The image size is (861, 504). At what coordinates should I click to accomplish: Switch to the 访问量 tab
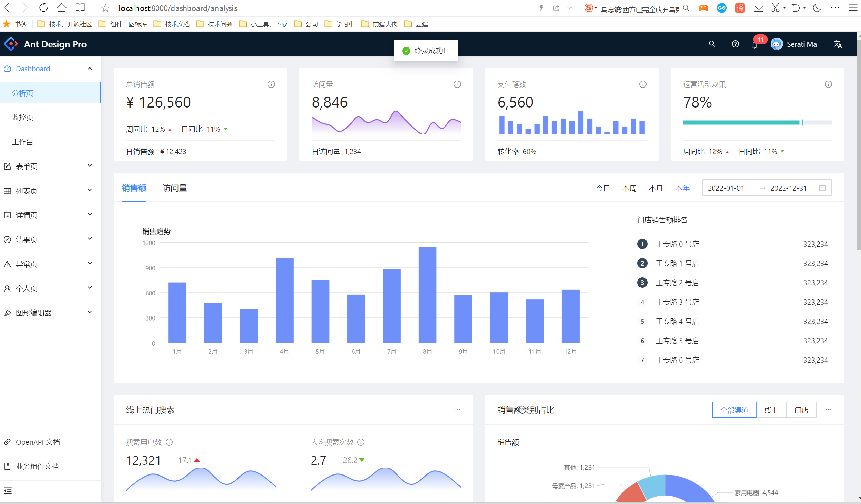pos(174,188)
